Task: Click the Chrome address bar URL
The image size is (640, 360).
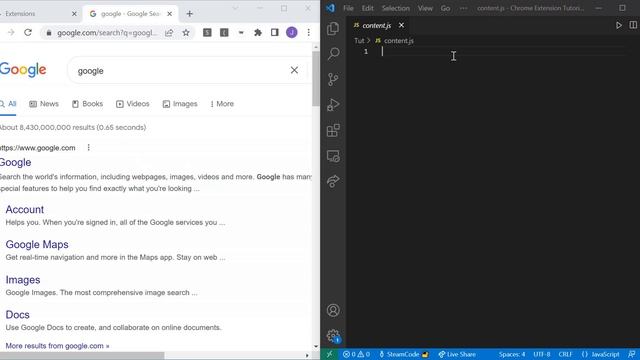Action: click(x=107, y=33)
